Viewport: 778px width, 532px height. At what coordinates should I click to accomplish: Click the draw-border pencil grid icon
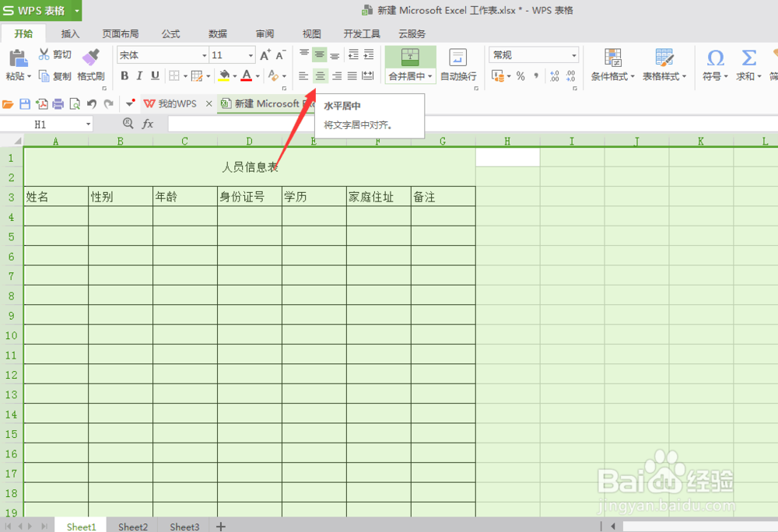pos(197,76)
